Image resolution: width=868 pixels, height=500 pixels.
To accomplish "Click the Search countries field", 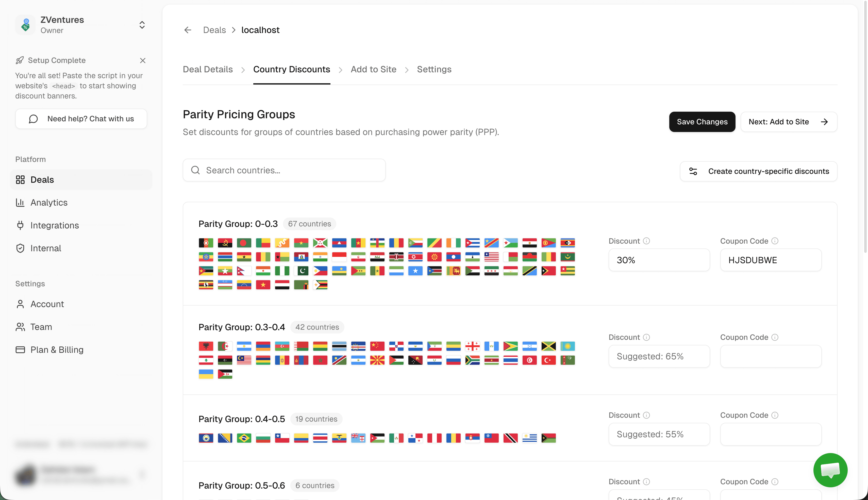I will click(284, 170).
